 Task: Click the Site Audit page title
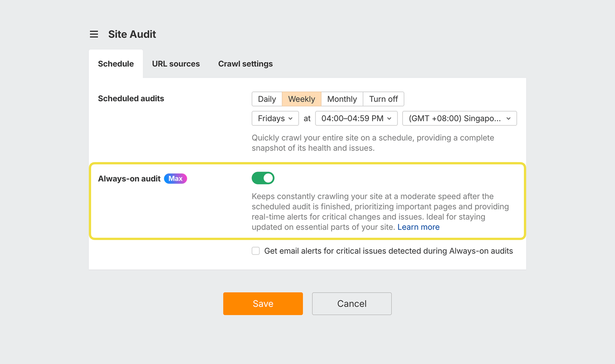pos(132,34)
